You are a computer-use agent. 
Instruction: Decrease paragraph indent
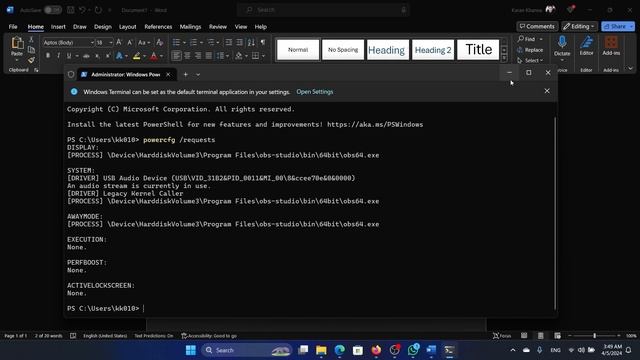point(229,42)
